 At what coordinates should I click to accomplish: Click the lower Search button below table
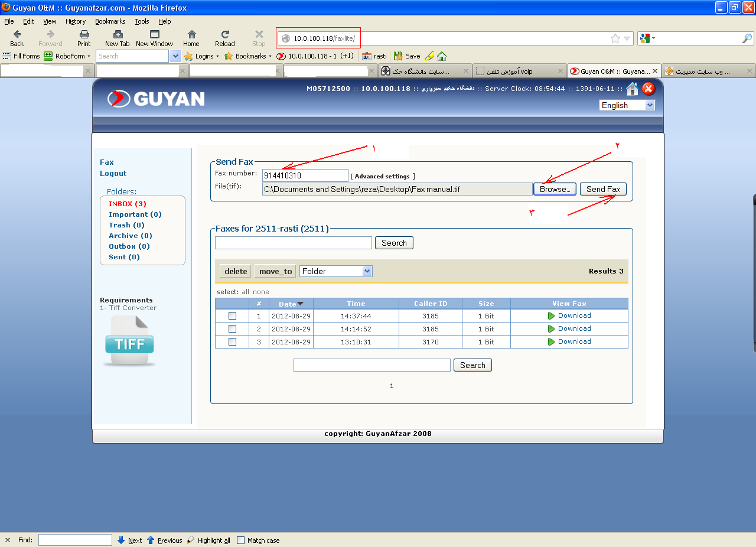(x=472, y=365)
